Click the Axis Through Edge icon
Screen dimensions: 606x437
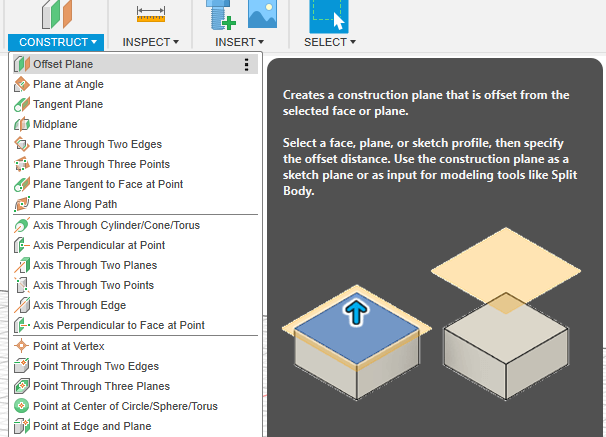[22, 305]
